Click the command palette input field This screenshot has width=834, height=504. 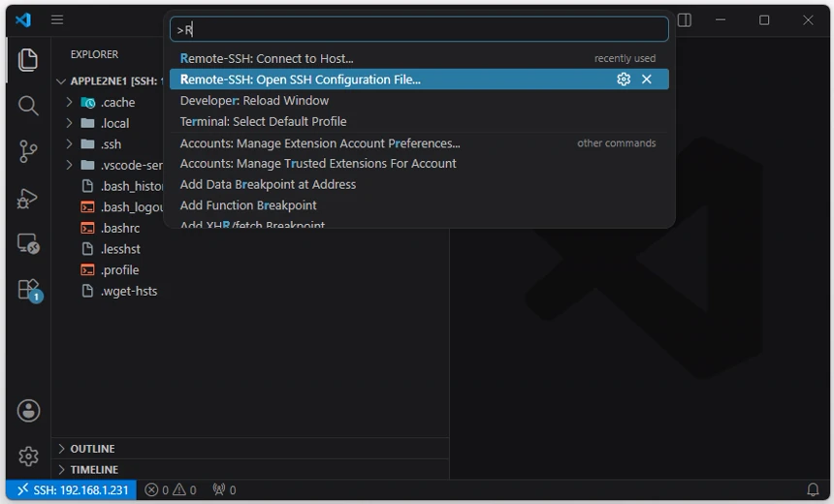(x=419, y=29)
